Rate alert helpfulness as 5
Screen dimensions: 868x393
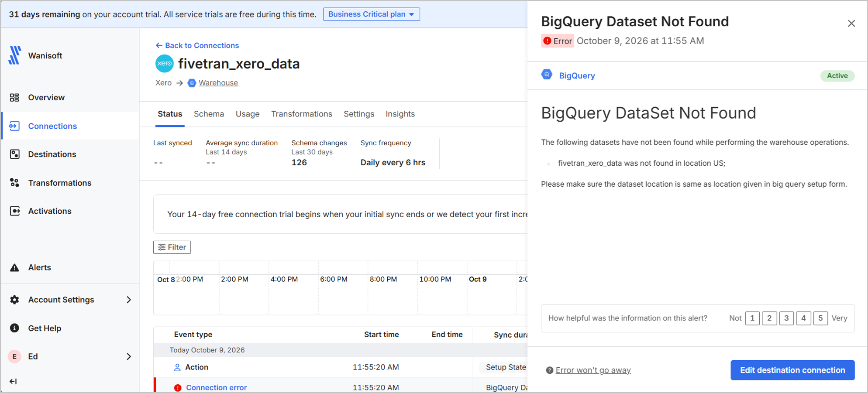pyautogui.click(x=820, y=318)
